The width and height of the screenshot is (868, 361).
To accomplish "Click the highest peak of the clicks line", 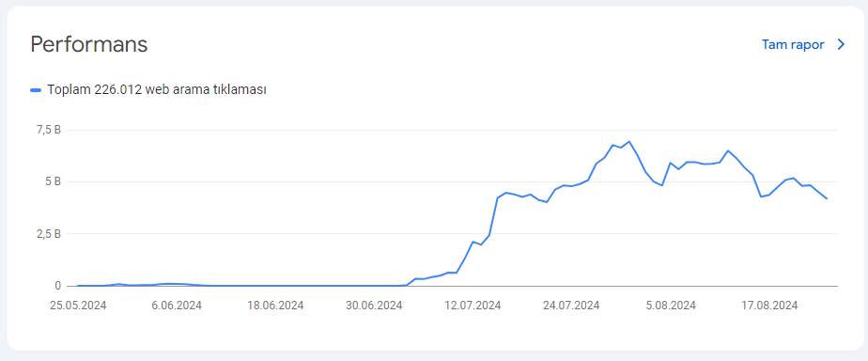I will [x=628, y=141].
